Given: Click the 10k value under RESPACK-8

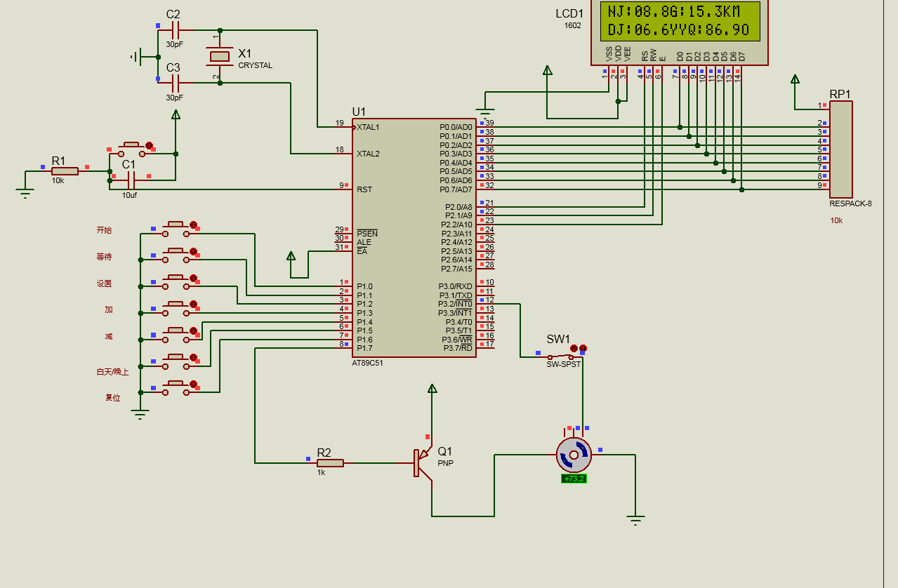Looking at the screenshot, I should pyautogui.click(x=836, y=220).
